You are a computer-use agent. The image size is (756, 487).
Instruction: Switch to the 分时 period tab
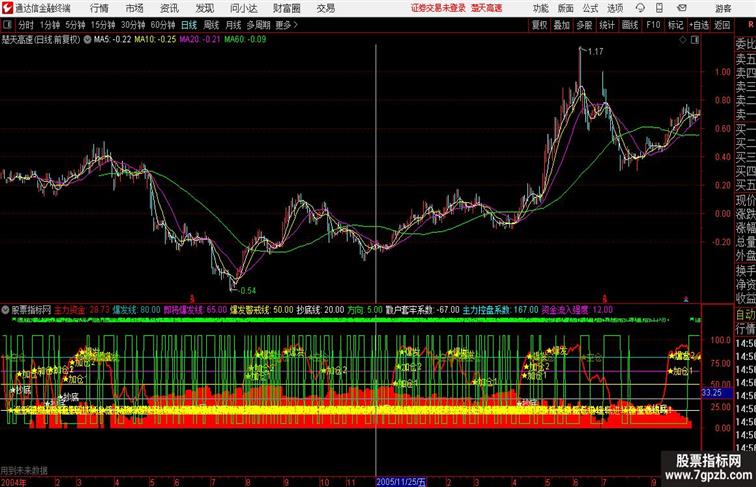26,25
